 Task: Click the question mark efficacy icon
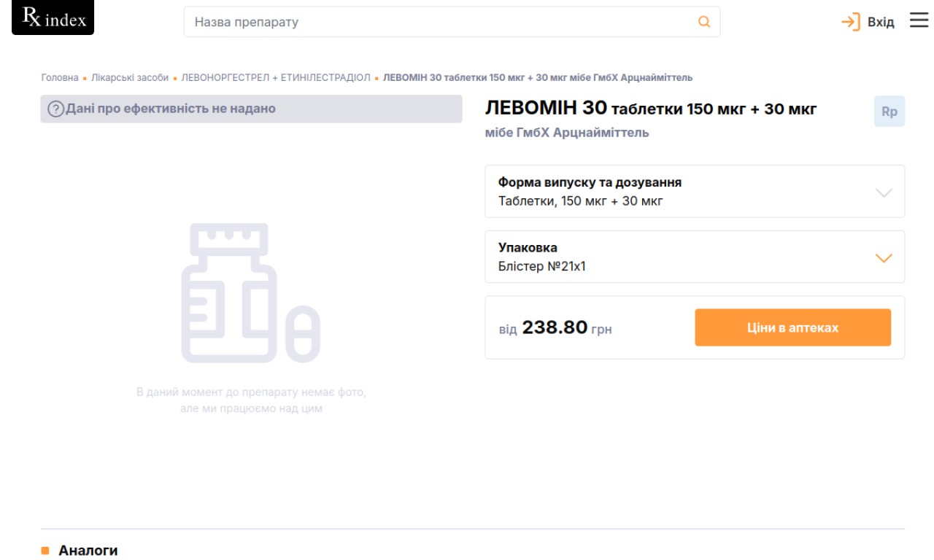tap(55, 109)
